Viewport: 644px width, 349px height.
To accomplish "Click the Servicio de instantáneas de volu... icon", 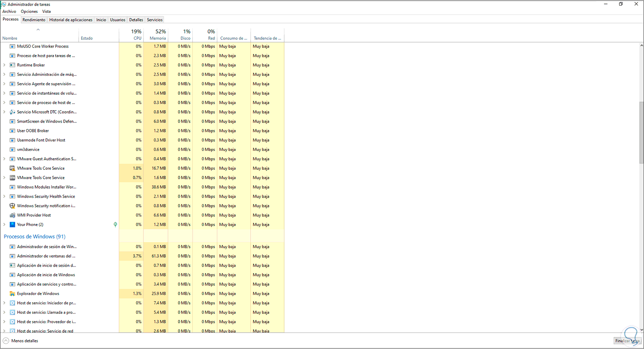I will tap(12, 93).
